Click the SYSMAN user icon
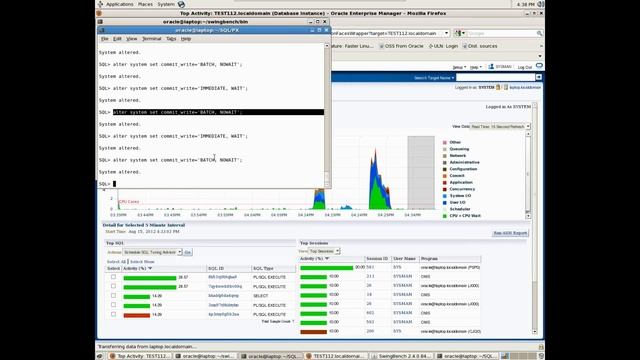The height and width of the screenshot is (360, 640). 491,67
